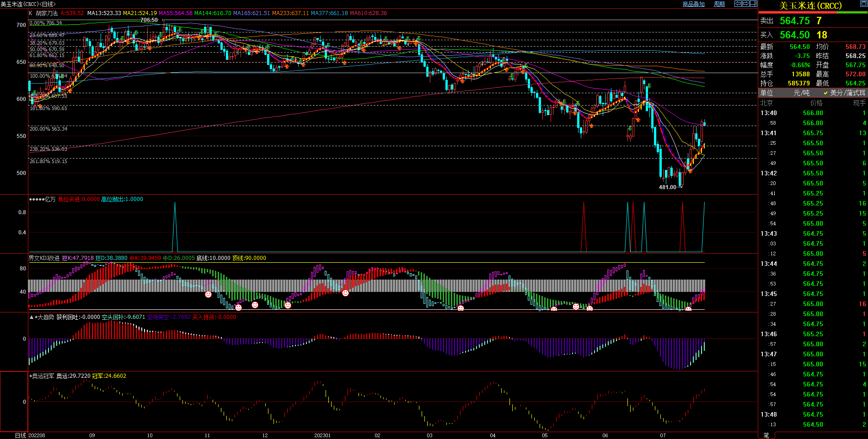Screen dimensions: 868x439
Task: Click the 界文KDJ改进 indicator title
Action: tap(44, 258)
